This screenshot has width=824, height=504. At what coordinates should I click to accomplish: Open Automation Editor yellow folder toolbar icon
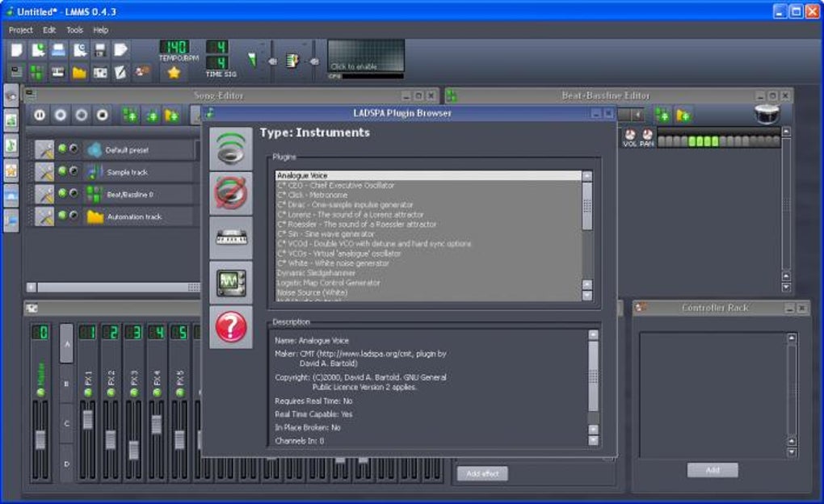79,72
